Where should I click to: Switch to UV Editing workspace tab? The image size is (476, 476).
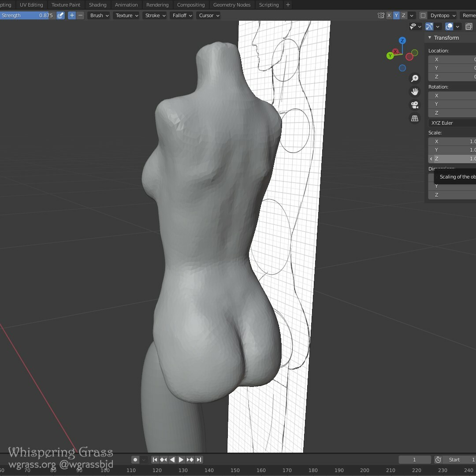tap(31, 5)
